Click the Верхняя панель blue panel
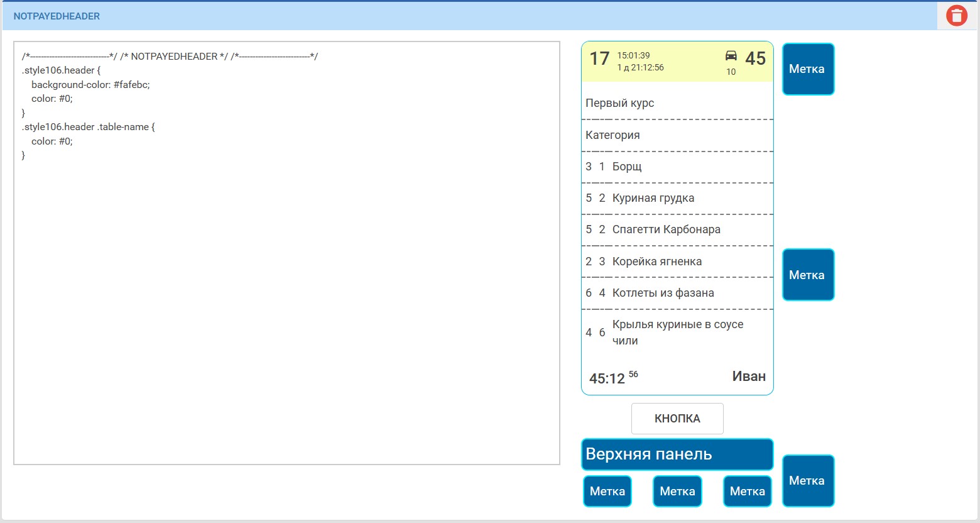 [677, 454]
